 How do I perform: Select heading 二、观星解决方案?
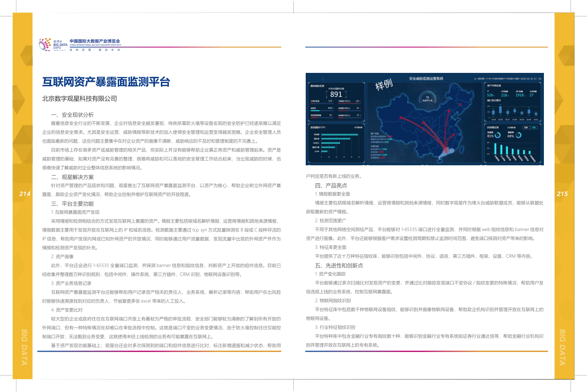click(x=72, y=177)
